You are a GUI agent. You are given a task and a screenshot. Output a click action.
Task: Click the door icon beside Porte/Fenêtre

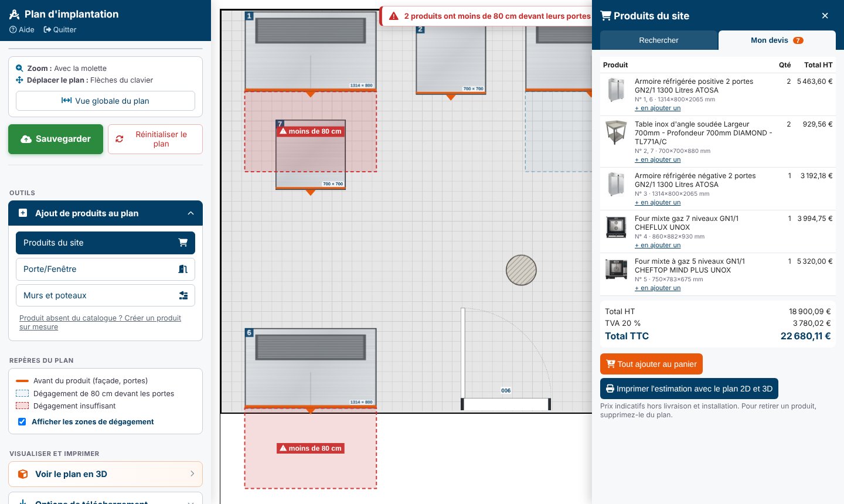pyautogui.click(x=183, y=269)
